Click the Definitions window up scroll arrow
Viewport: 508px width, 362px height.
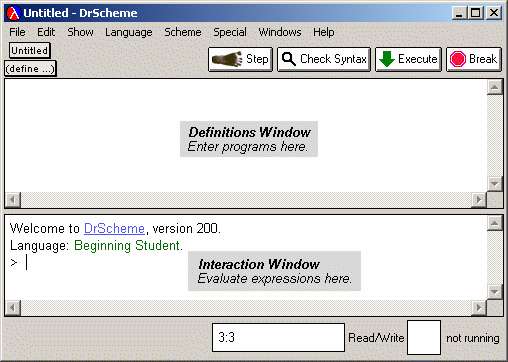click(495, 87)
